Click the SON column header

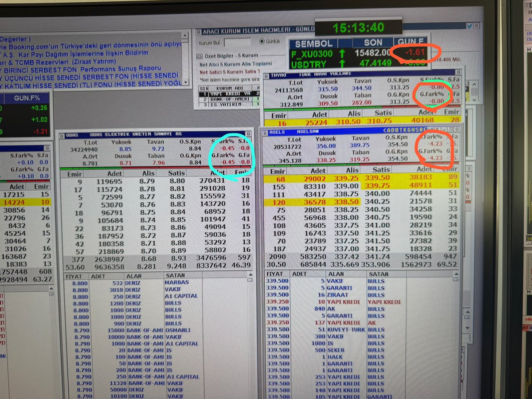point(373,43)
